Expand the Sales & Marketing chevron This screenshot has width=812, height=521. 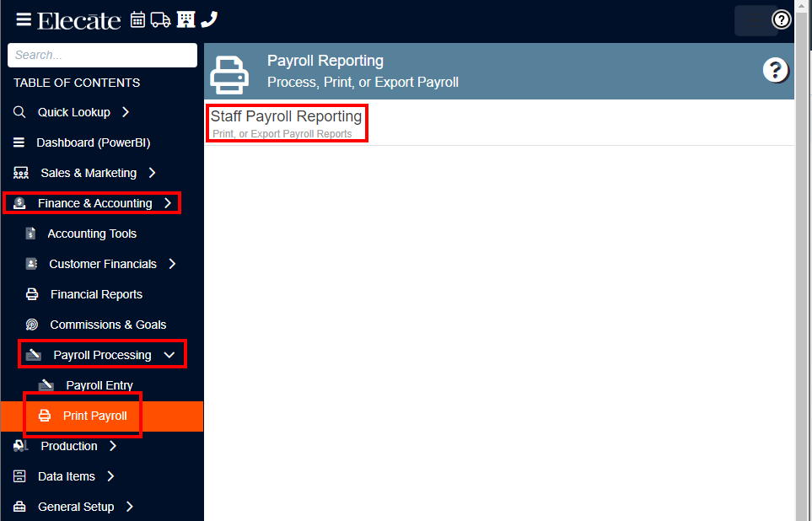click(x=152, y=173)
